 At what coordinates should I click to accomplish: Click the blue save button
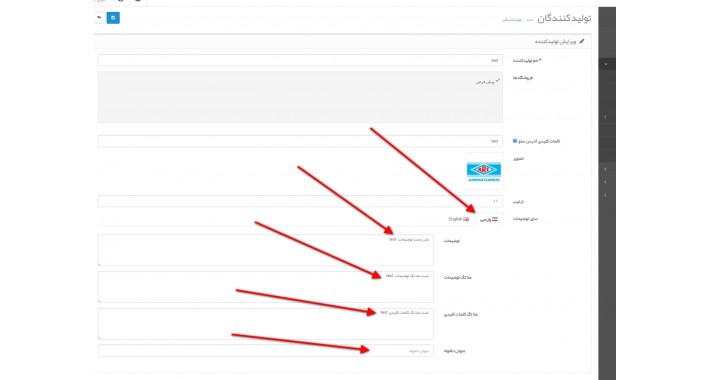(x=113, y=18)
